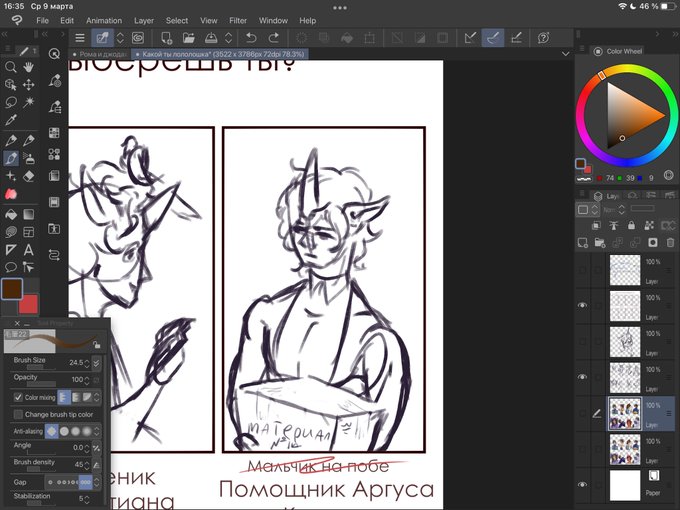
Task: Select the Hand move tool
Action: click(x=29, y=67)
